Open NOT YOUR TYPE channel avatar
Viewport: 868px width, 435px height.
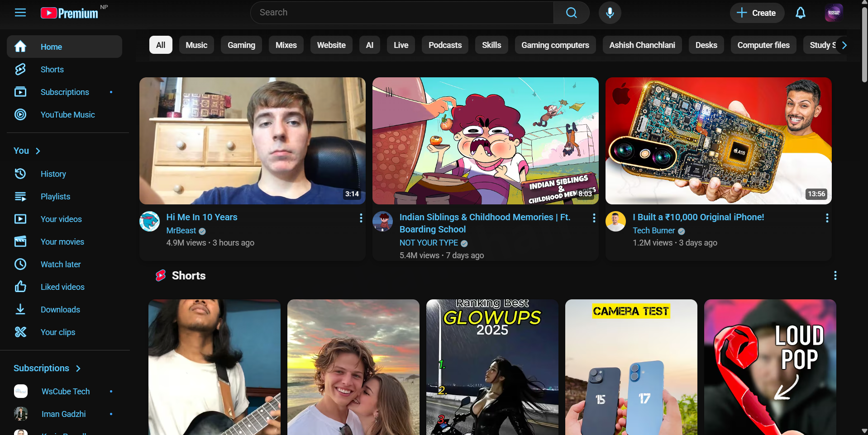pos(382,221)
